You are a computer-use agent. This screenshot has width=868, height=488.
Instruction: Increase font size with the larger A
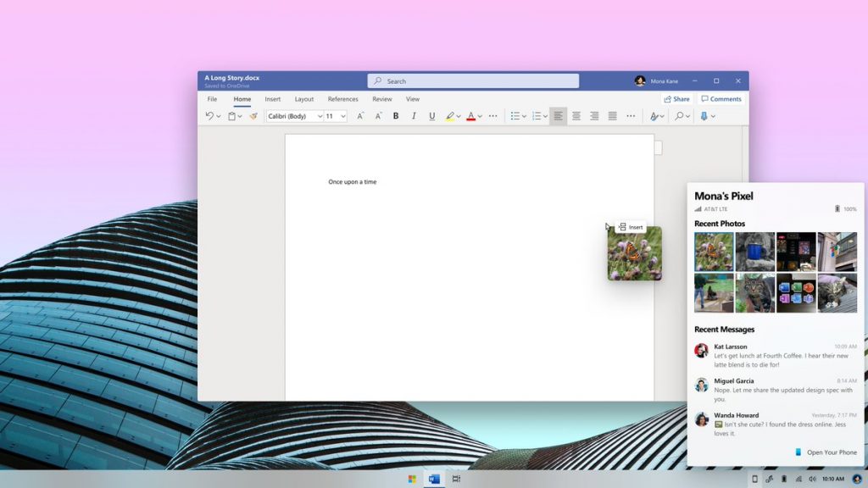(x=359, y=115)
